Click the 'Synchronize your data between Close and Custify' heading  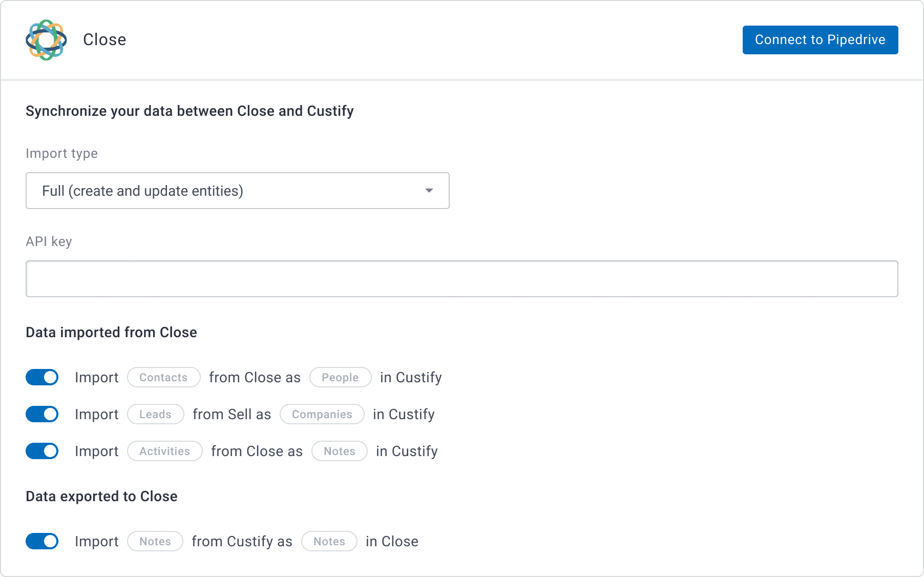pyautogui.click(x=190, y=111)
